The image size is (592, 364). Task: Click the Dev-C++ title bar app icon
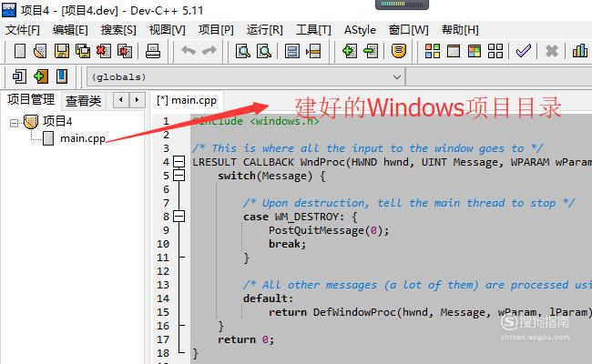[9, 10]
